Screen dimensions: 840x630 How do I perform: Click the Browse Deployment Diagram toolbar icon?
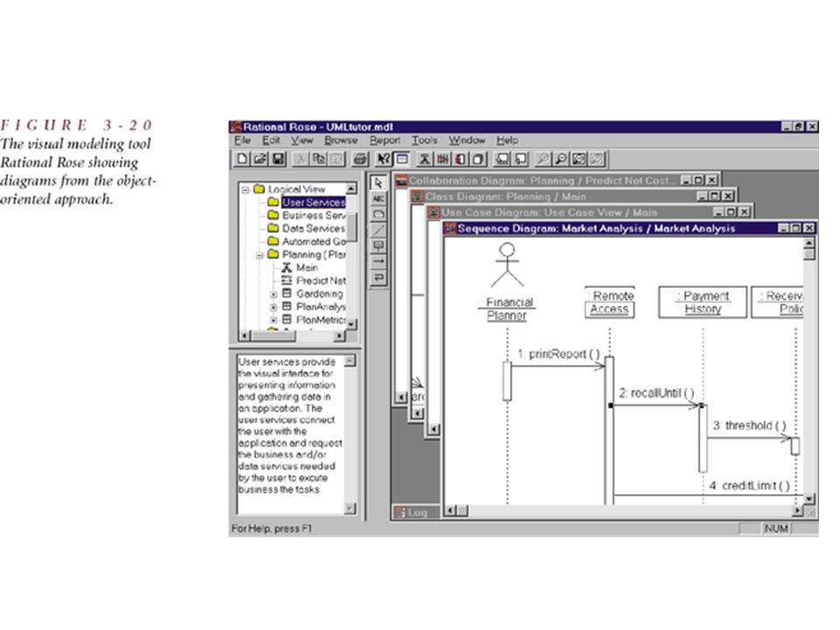(479, 158)
